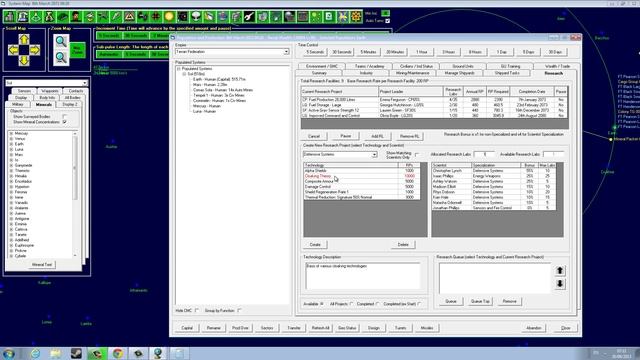The width and height of the screenshot is (640, 360).
Task: Open the Military tab on map panel
Action: point(18,104)
